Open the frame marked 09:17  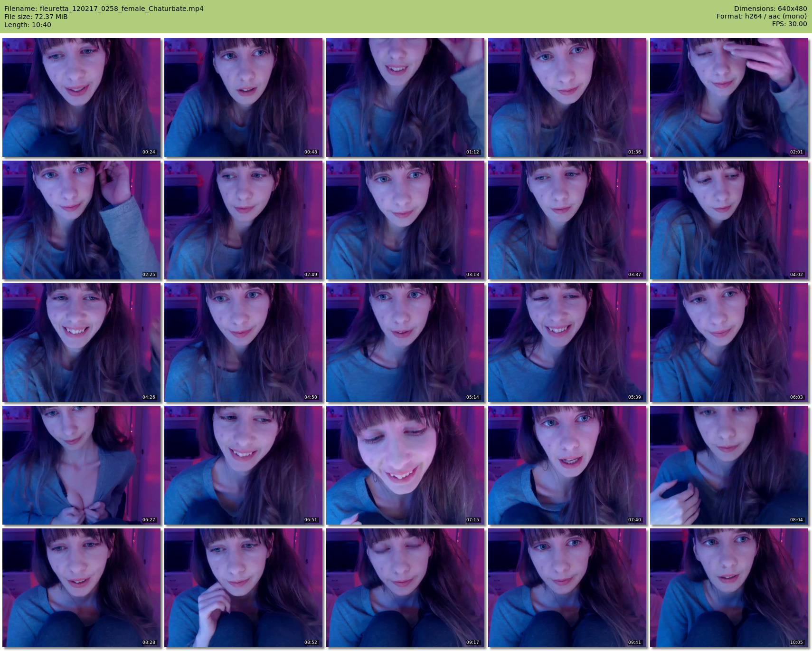coord(406,588)
